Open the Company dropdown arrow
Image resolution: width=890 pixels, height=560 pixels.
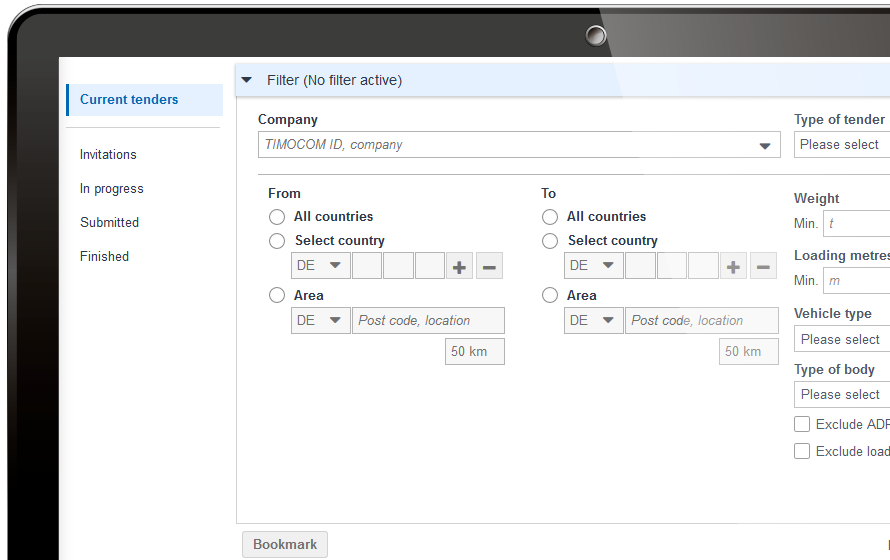(766, 145)
